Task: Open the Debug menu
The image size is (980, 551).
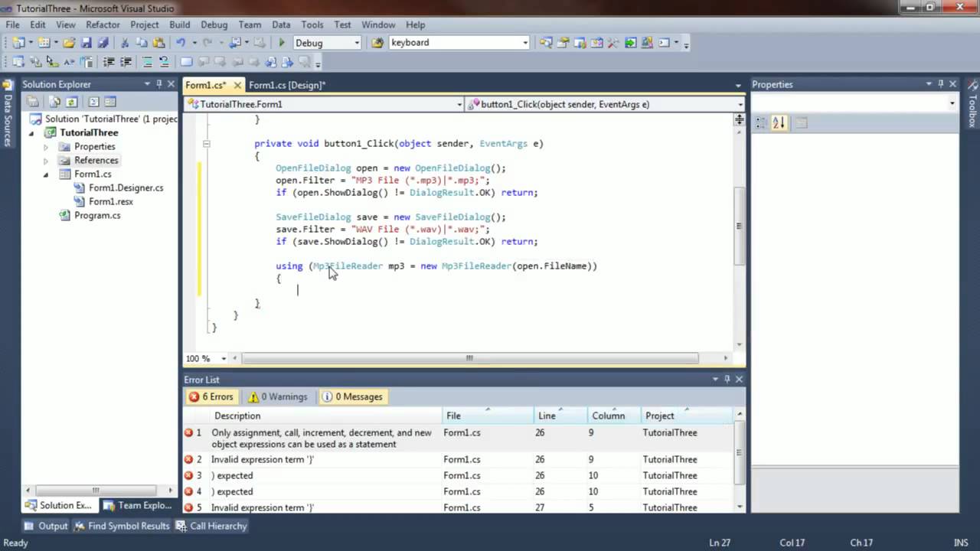Action: coord(214,24)
